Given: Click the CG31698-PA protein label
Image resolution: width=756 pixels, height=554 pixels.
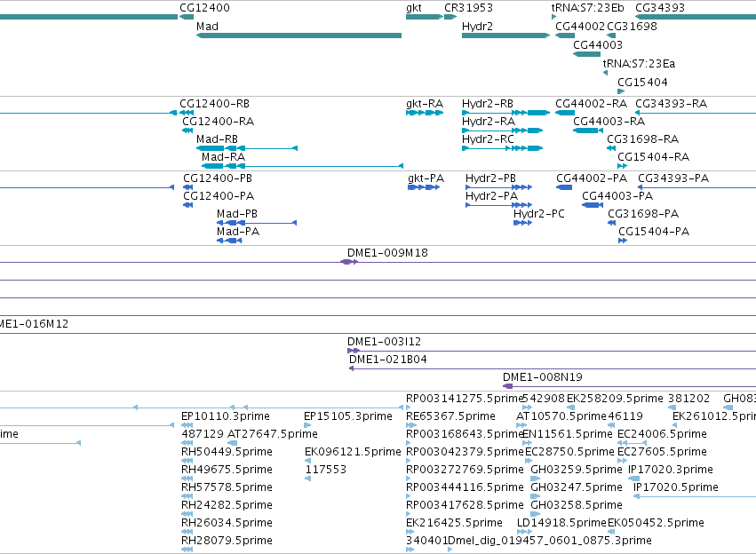Looking at the screenshot, I should [x=643, y=214].
